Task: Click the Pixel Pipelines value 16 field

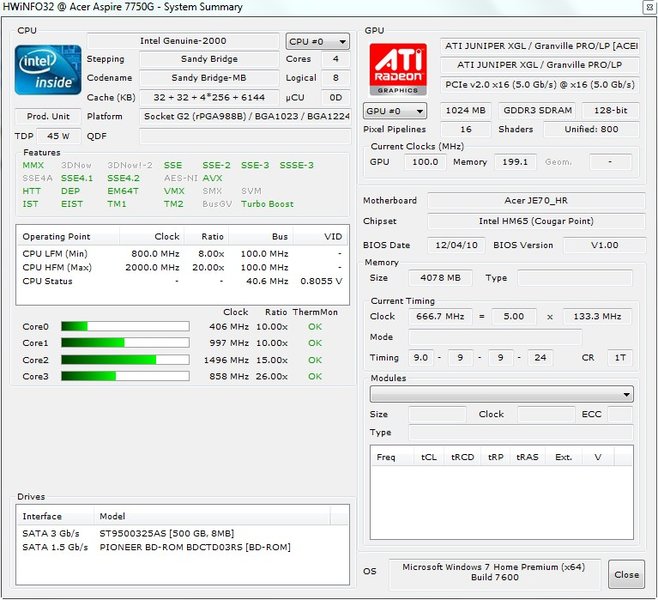Action: (x=465, y=129)
